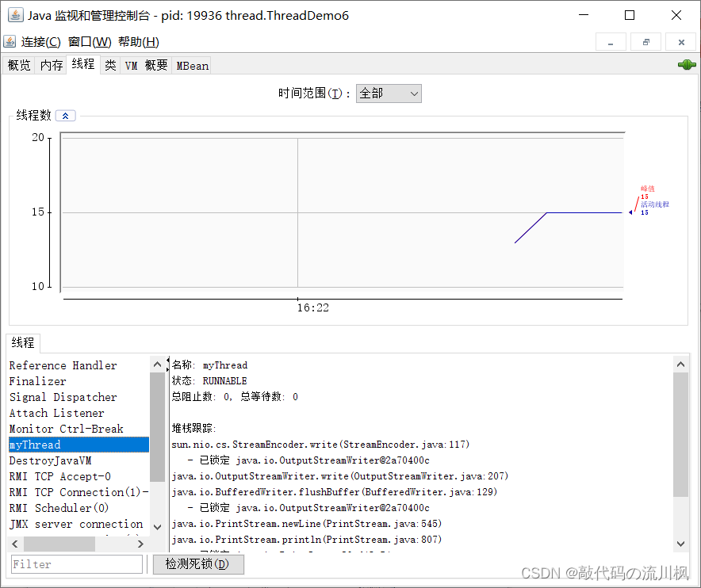Collapse the 线程数 chart panel

click(x=65, y=116)
